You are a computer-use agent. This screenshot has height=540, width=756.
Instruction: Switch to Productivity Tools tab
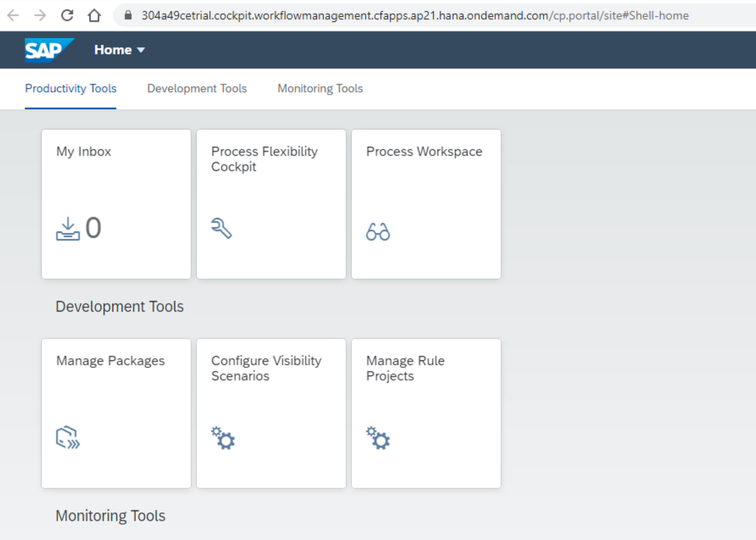(71, 89)
